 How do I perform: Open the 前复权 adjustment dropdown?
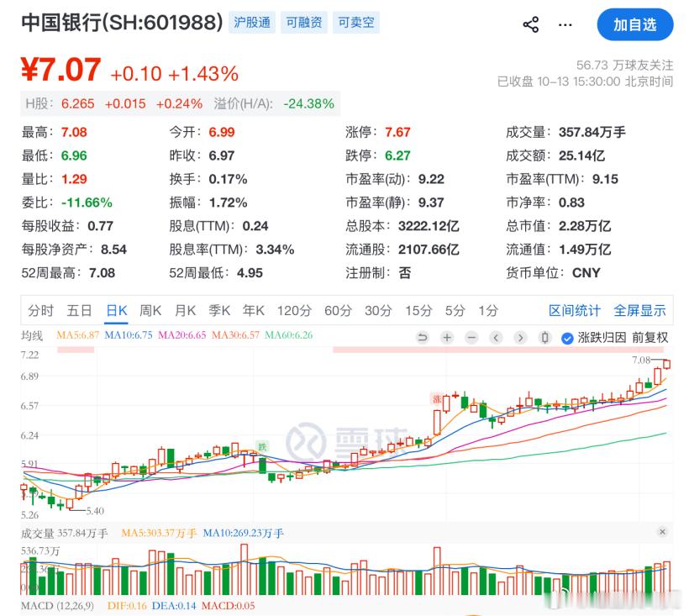click(650, 338)
